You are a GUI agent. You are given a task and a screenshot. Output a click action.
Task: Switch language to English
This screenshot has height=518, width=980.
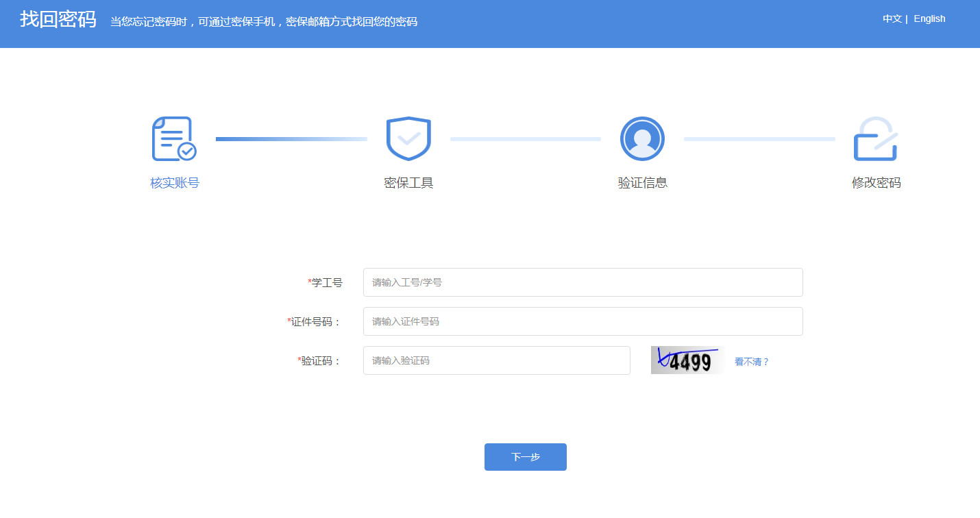click(929, 18)
